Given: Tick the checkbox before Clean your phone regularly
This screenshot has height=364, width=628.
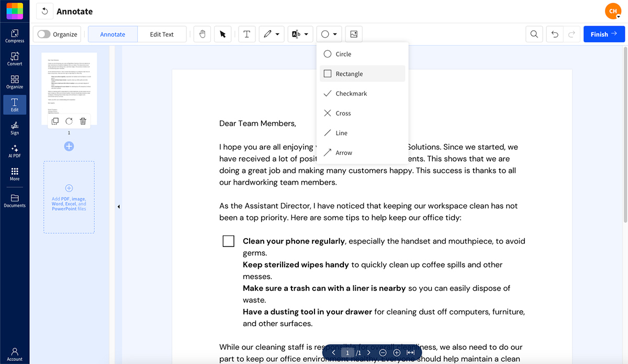Looking at the screenshot, I should pos(228,241).
